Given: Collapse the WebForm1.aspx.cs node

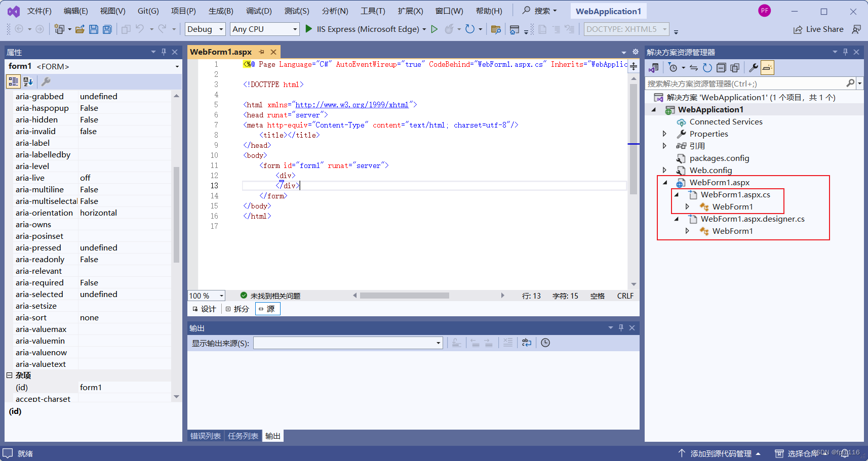Looking at the screenshot, I should (x=676, y=195).
